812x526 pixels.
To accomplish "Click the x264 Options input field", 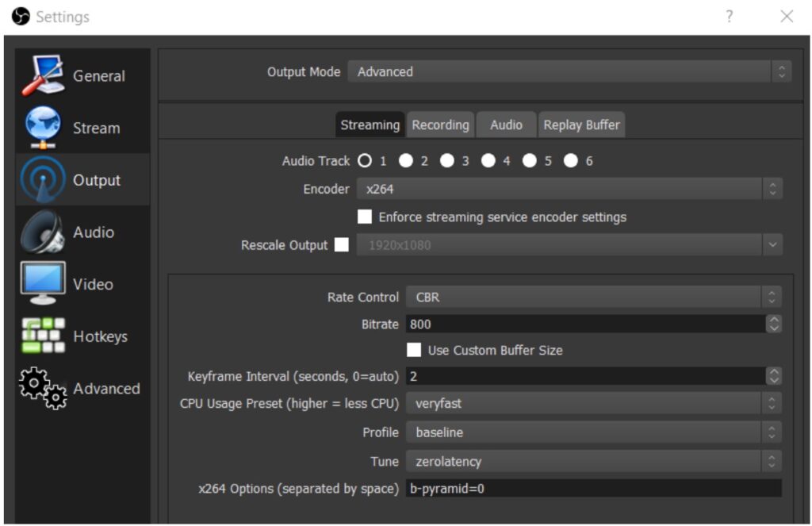I will [x=587, y=489].
